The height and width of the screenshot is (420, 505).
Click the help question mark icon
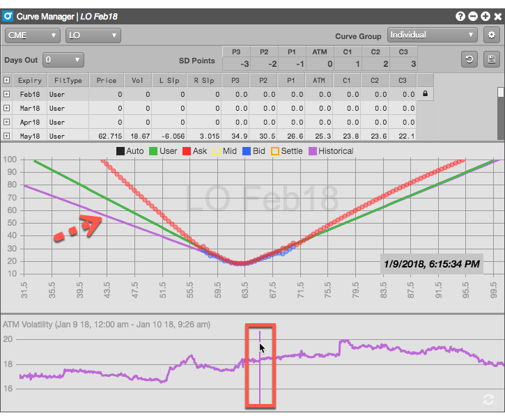tap(460, 15)
